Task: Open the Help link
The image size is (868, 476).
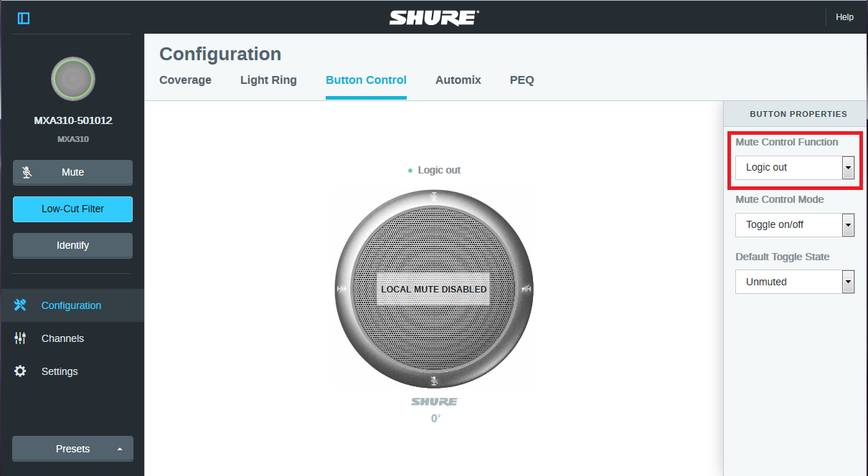Action: pos(844,17)
